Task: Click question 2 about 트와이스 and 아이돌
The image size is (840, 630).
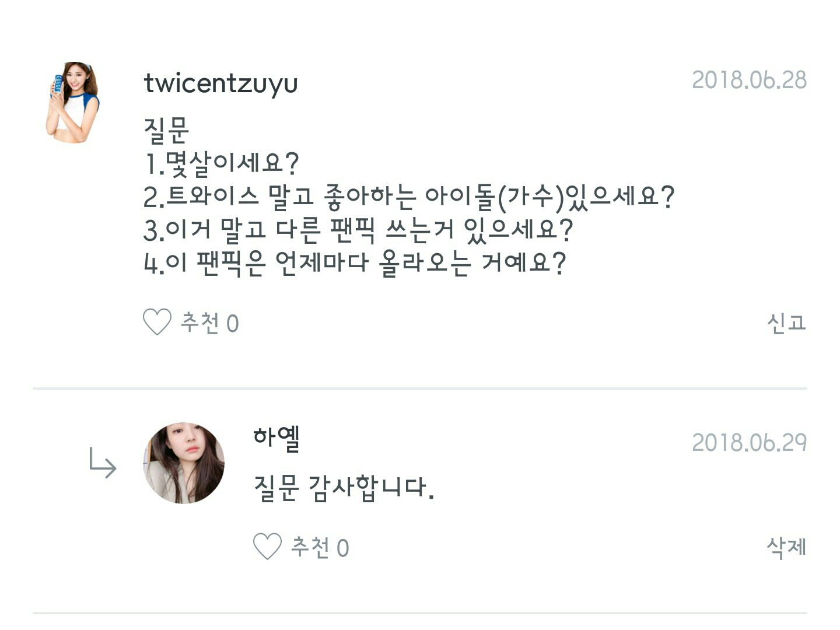Action: [x=408, y=197]
